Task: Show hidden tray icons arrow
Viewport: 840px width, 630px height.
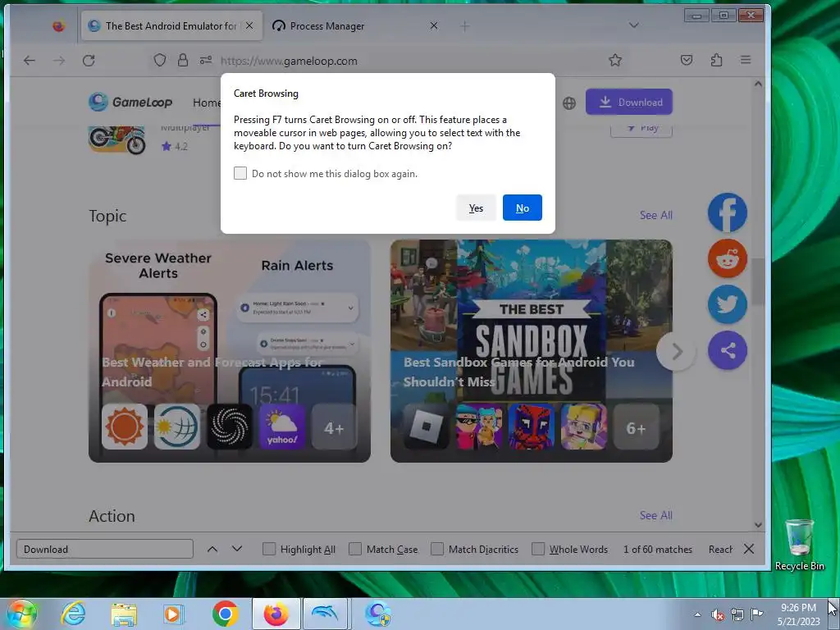Action: (x=697, y=614)
